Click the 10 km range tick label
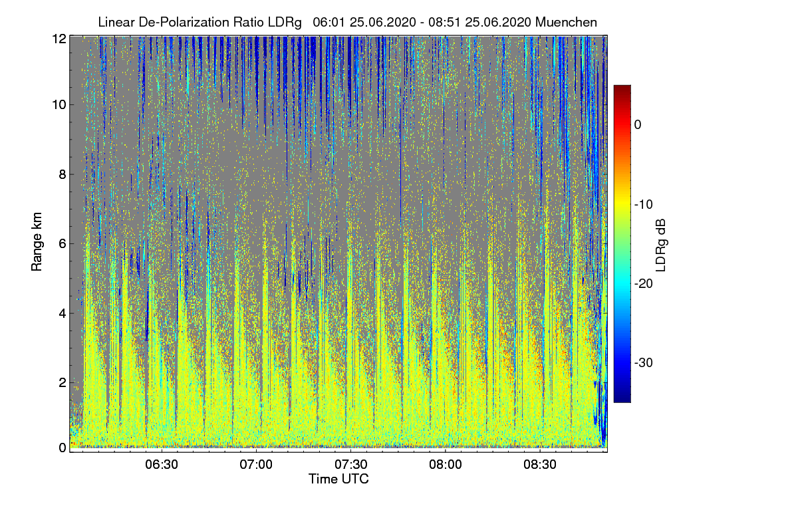The image size is (798, 532). click(59, 104)
